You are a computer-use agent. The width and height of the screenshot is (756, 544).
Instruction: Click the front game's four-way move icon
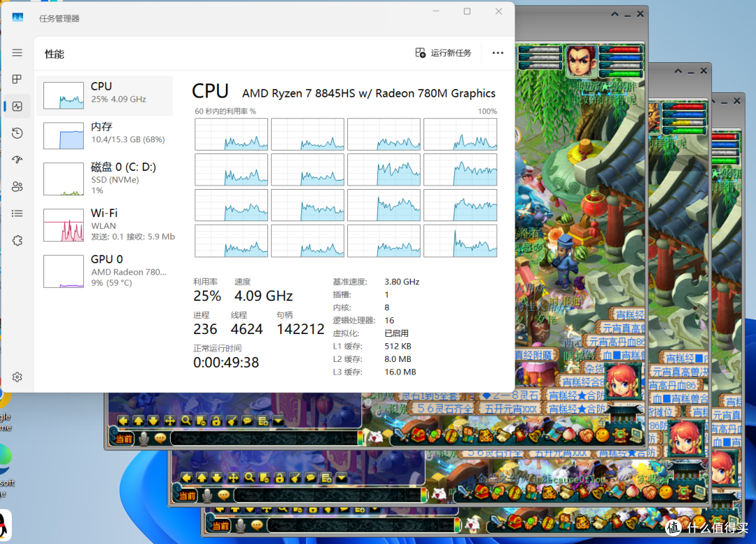pos(169,421)
